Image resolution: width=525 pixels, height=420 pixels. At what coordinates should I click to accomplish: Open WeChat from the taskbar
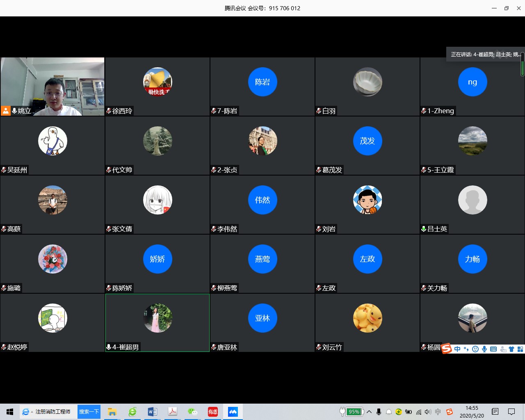tap(192, 412)
